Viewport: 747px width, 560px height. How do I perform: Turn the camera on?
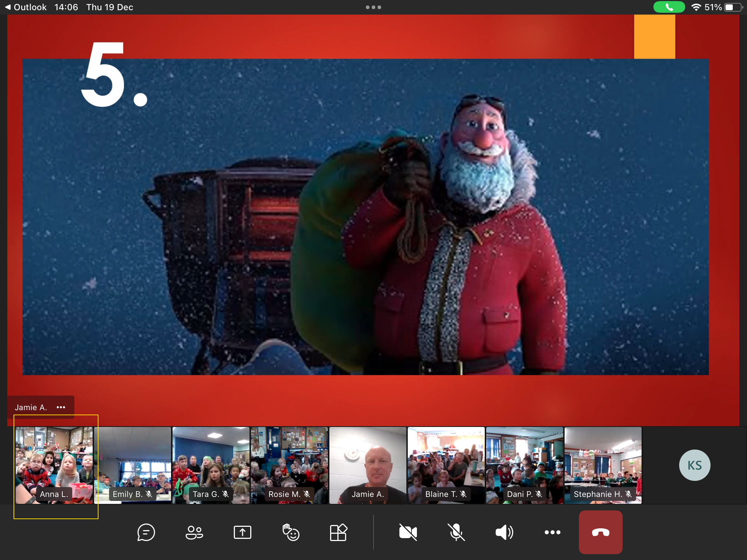tap(408, 532)
